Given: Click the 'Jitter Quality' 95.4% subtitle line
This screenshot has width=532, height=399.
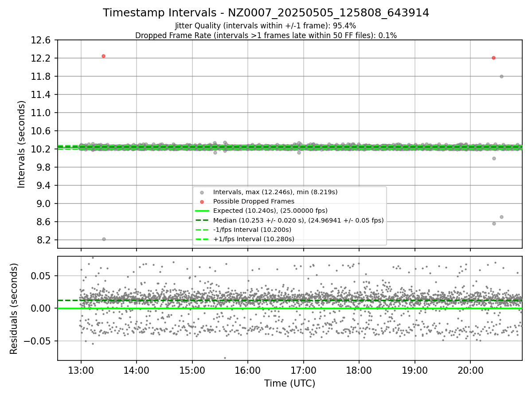Looking at the screenshot, I should tap(266, 26).
